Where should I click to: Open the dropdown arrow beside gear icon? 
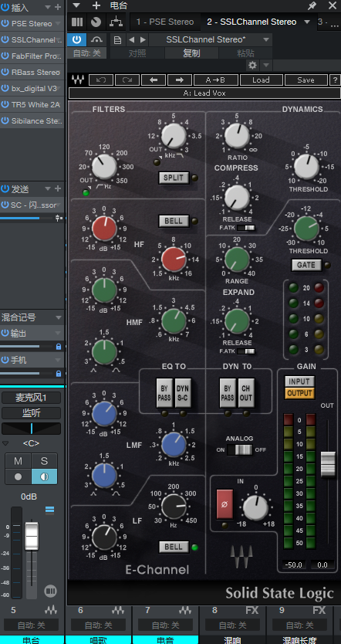pyautogui.click(x=266, y=65)
